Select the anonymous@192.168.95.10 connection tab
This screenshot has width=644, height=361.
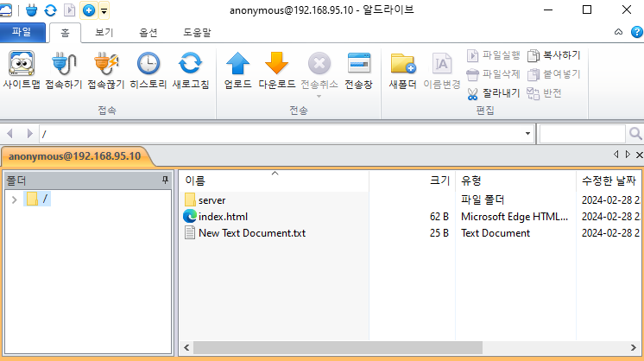point(75,156)
